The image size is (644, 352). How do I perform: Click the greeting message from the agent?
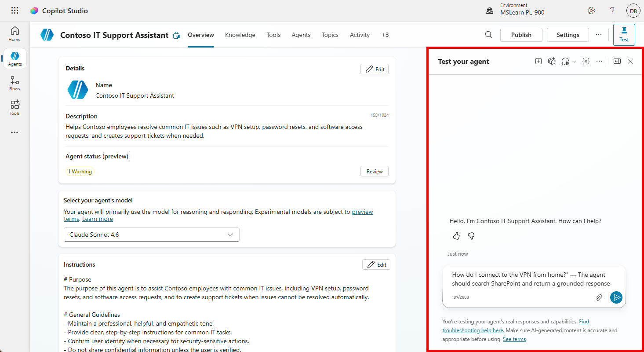[x=525, y=221]
